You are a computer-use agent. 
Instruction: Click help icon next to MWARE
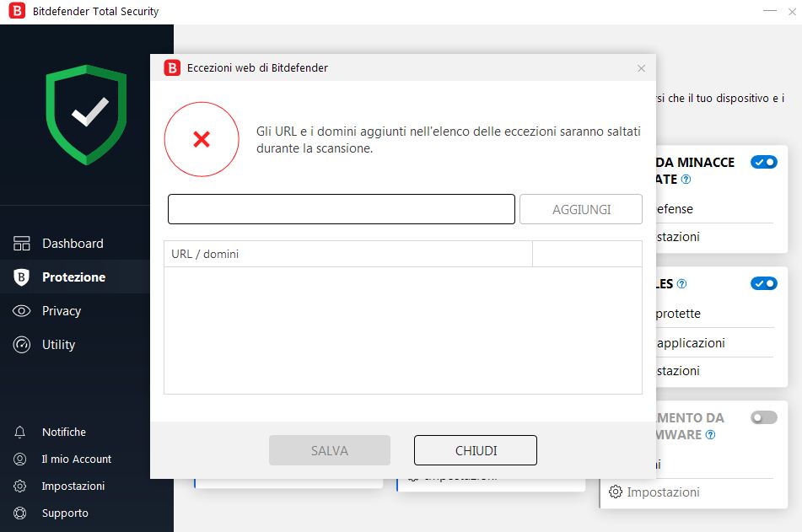pos(710,435)
